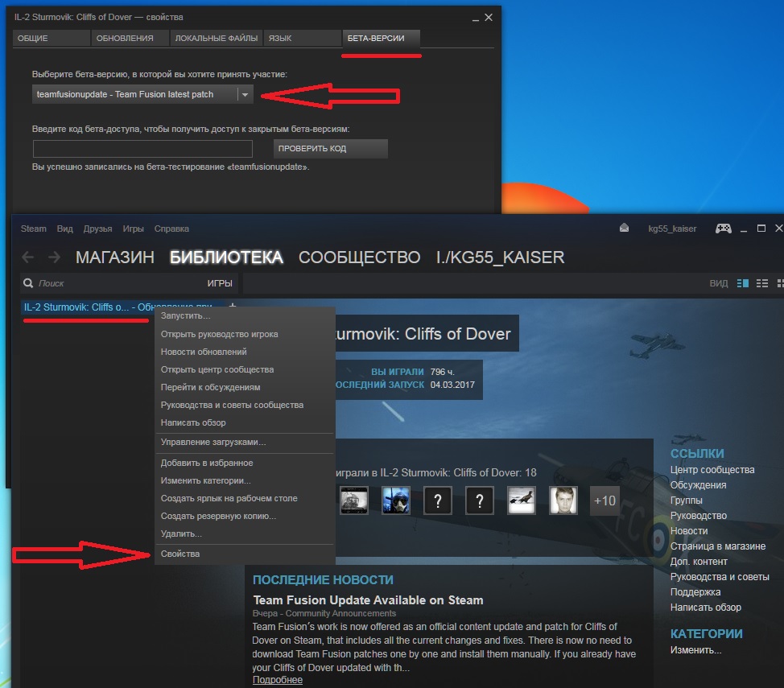Image resolution: width=784 pixels, height=688 pixels.
Task: Choose Управление загрузками... context entry
Action: coord(245,442)
